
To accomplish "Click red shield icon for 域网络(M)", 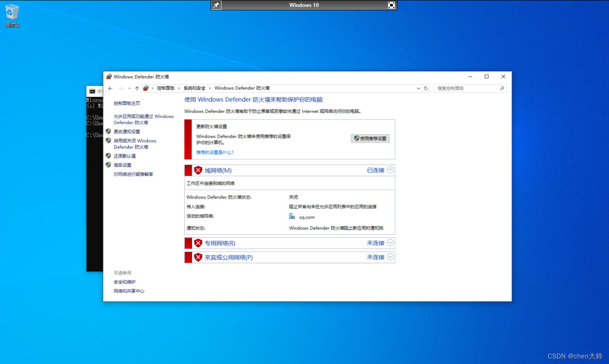I will (198, 170).
